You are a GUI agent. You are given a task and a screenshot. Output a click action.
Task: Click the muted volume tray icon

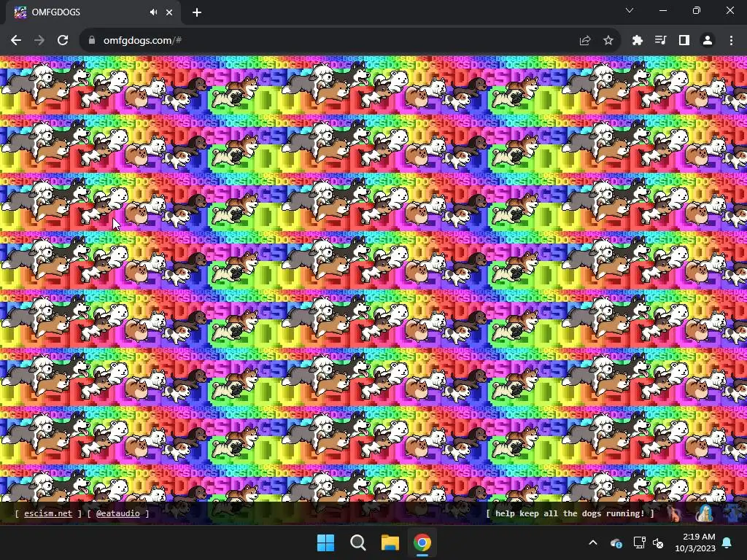tap(659, 542)
